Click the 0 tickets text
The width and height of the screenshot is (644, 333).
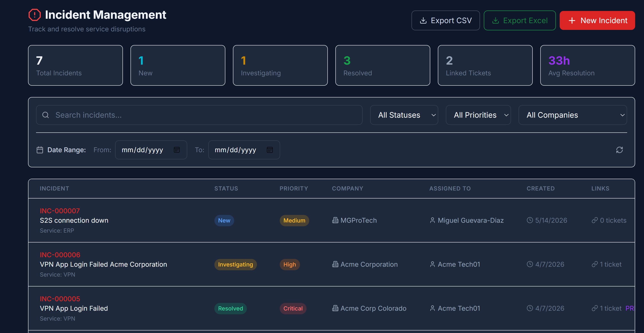point(613,220)
